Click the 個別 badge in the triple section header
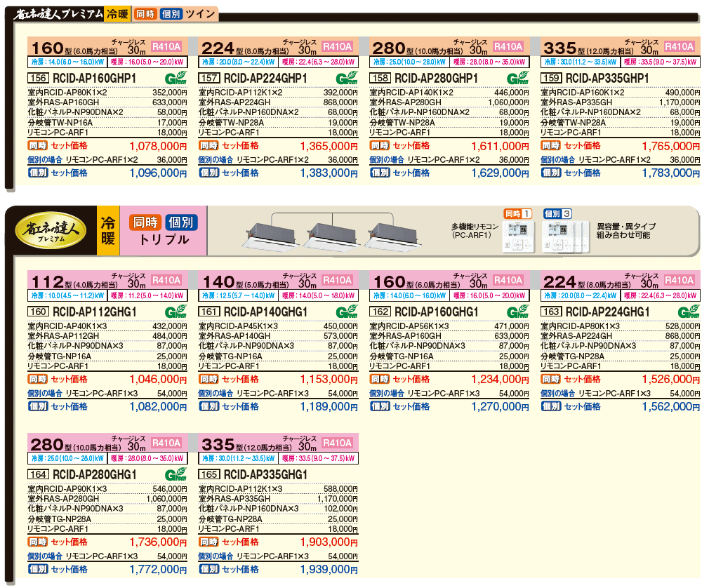 click(x=181, y=222)
